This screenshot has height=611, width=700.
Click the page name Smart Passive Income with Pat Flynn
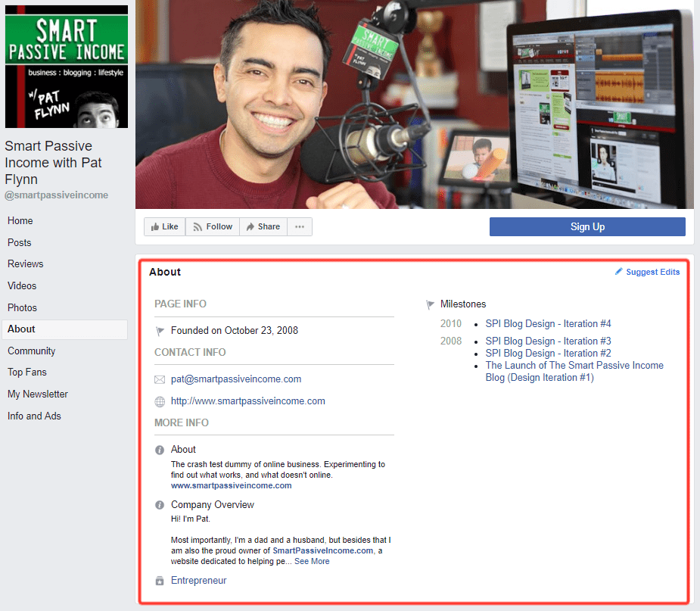coord(53,163)
